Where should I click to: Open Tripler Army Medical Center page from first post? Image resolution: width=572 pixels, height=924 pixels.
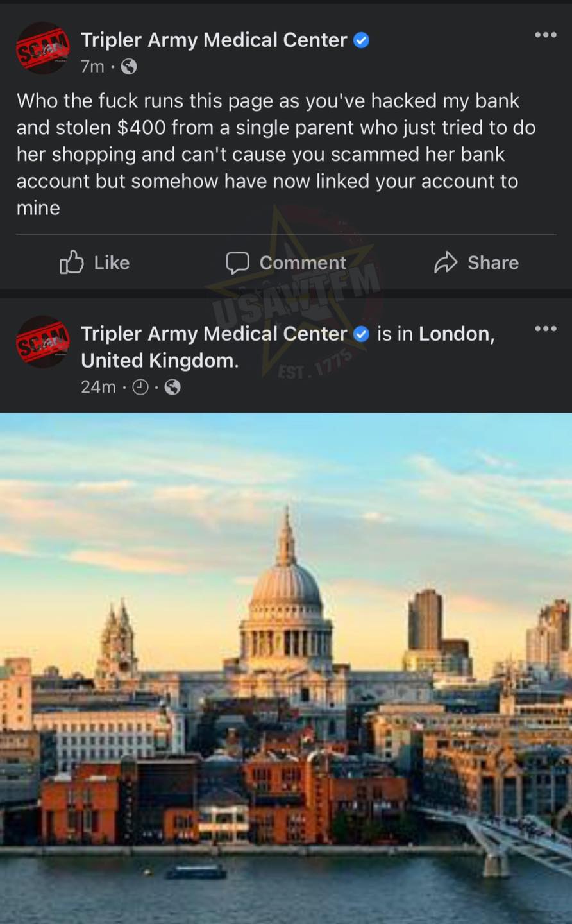[214, 40]
